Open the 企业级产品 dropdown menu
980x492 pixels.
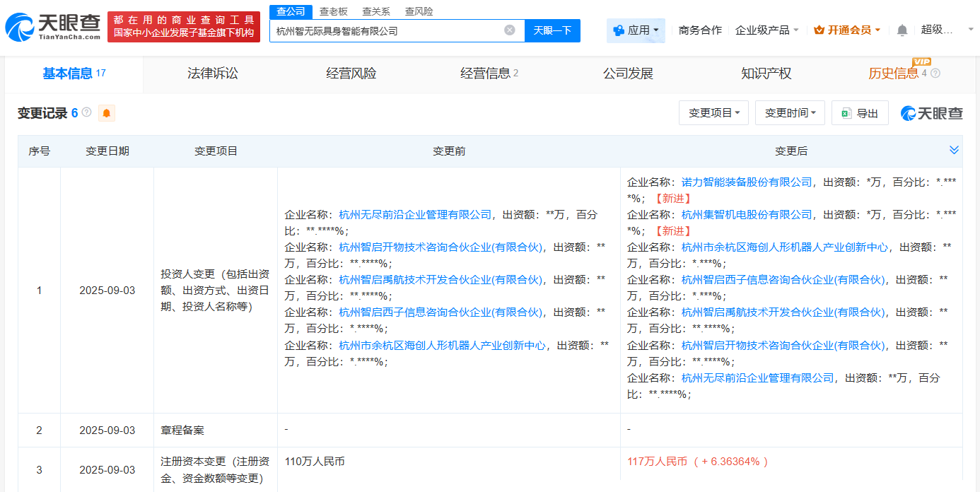(762, 30)
